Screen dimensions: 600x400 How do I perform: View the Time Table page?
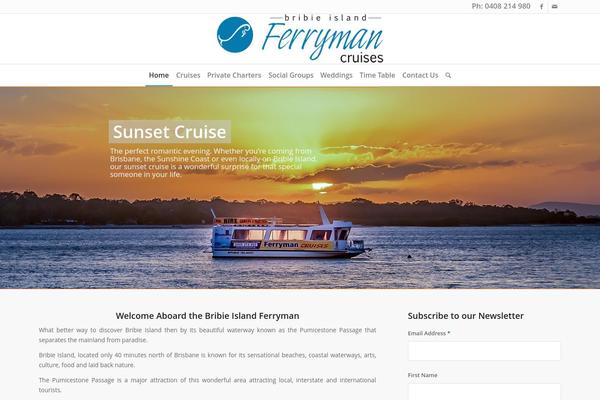coord(377,75)
